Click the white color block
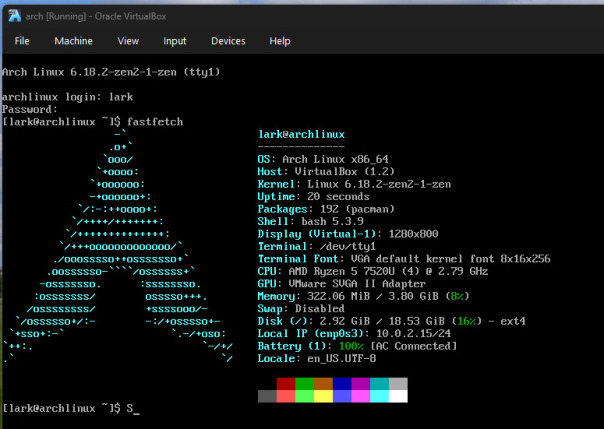 397,396
